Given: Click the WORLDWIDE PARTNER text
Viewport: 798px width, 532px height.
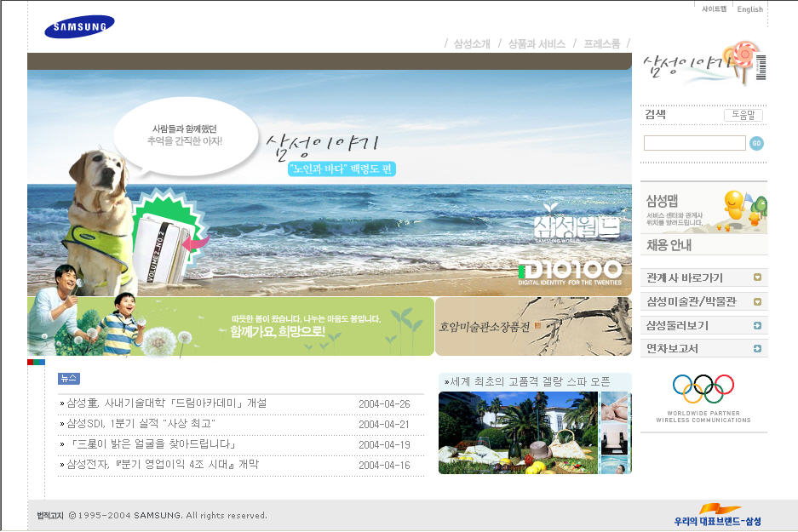Looking at the screenshot, I should click(x=703, y=413).
